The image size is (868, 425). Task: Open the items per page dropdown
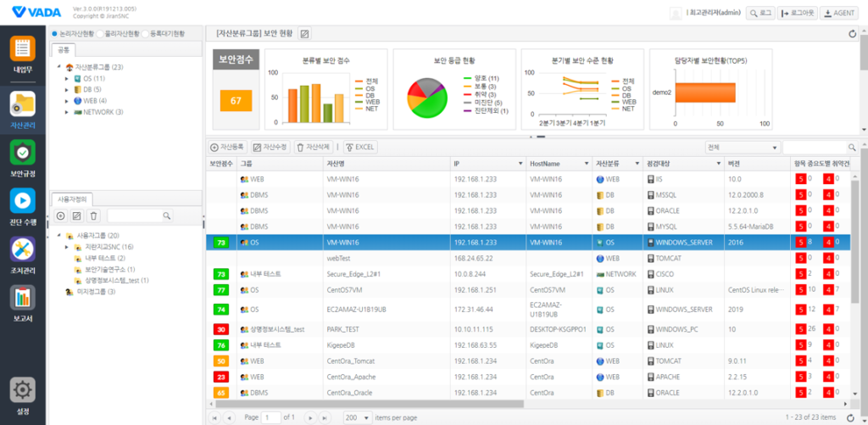pyautogui.click(x=356, y=417)
